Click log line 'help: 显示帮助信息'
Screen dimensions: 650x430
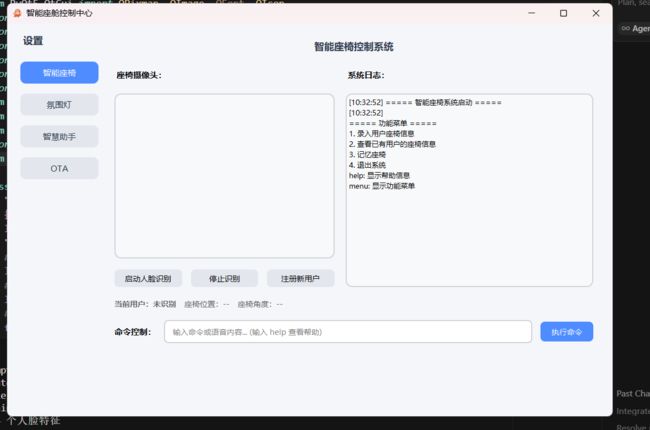pos(379,175)
